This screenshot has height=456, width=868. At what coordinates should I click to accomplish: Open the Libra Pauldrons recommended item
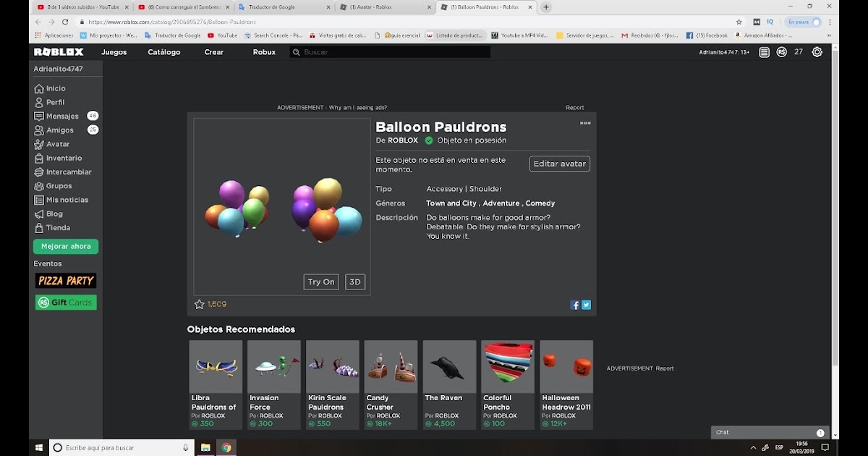tap(216, 385)
